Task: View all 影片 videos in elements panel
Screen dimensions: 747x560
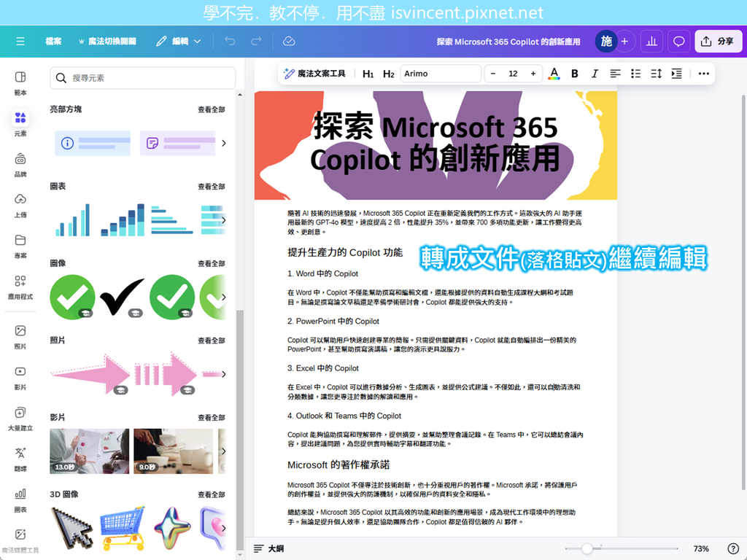Action: [211, 418]
